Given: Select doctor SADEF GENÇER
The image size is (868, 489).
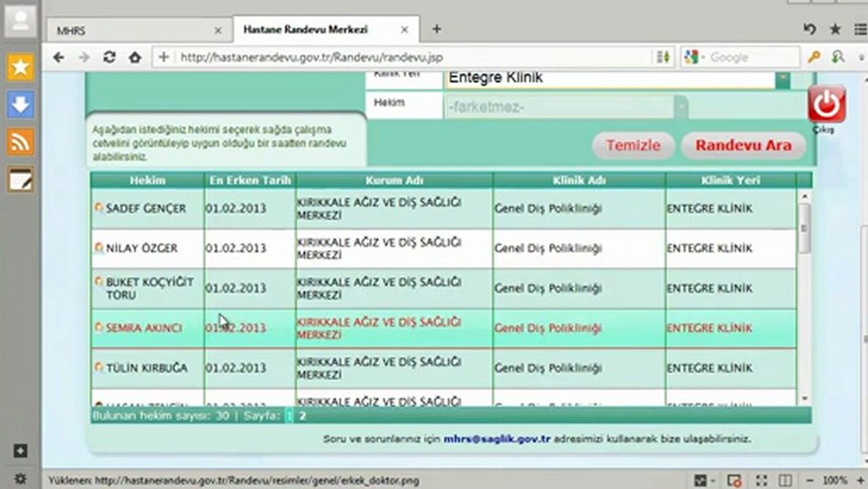Looking at the screenshot, I should pyautogui.click(x=145, y=209).
